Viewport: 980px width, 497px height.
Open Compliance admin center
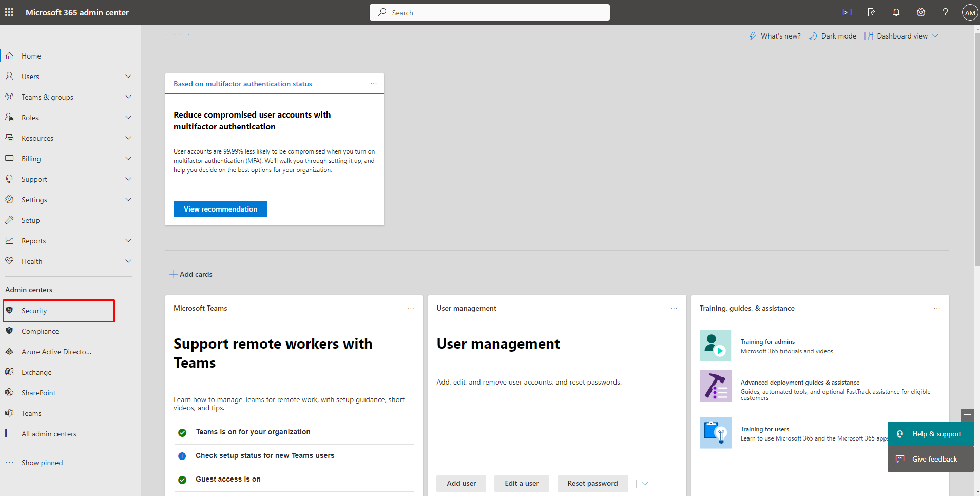coord(40,331)
